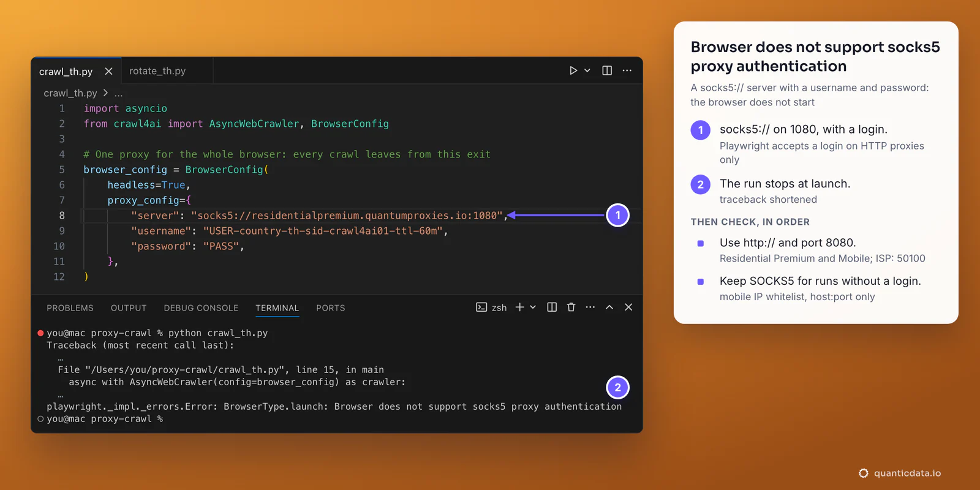Click the "from crawl4ai import" code line
The width and height of the screenshot is (980, 490).
click(x=236, y=124)
